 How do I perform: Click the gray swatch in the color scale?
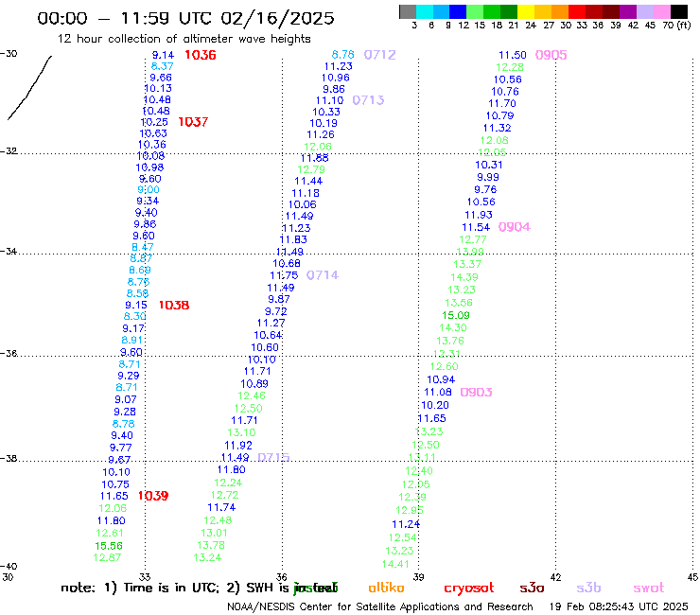pos(408,11)
